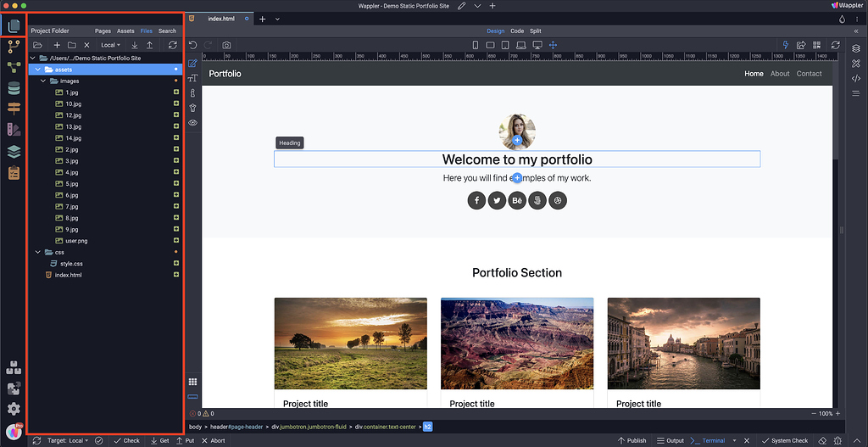Screen dimensions: 868x447
Task: Open the Local target dropdown in file toolbar
Action: [x=111, y=46]
